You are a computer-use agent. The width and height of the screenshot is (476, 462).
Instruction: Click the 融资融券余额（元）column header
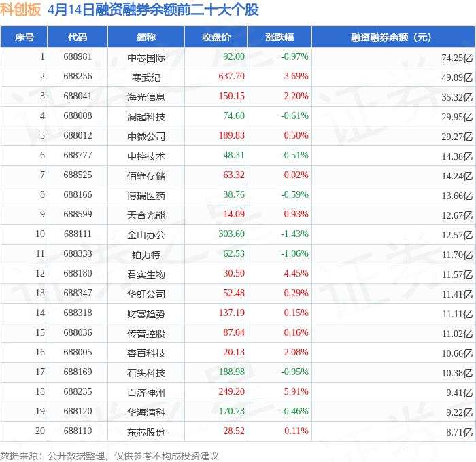click(x=393, y=37)
